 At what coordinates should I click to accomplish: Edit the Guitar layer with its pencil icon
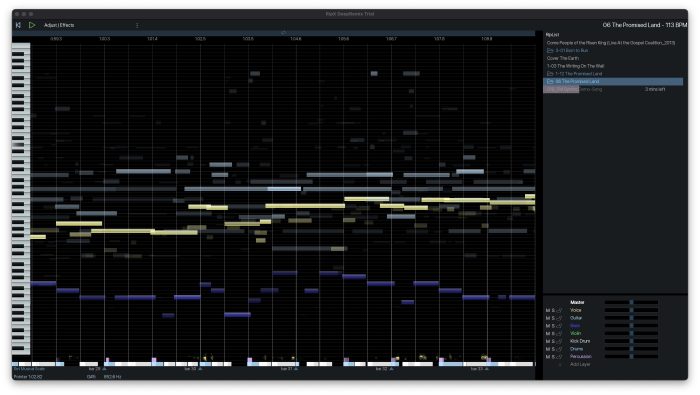[x=559, y=318]
